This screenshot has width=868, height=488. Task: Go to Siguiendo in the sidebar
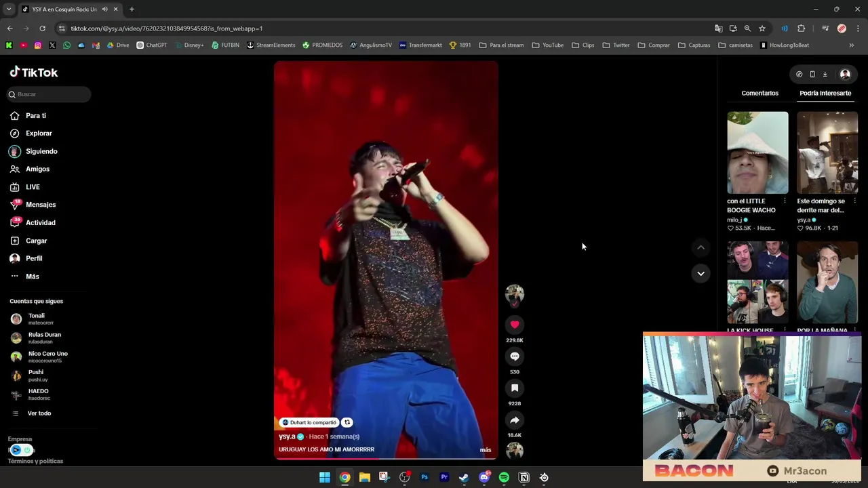pos(34,151)
